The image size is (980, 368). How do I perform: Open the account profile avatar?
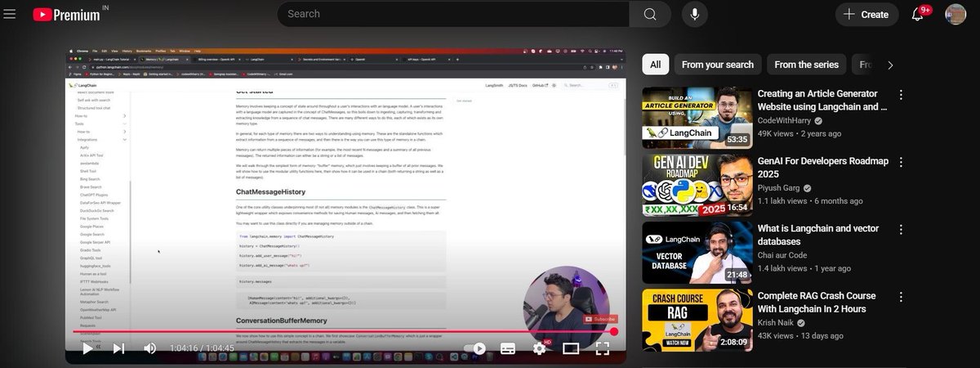(955, 14)
